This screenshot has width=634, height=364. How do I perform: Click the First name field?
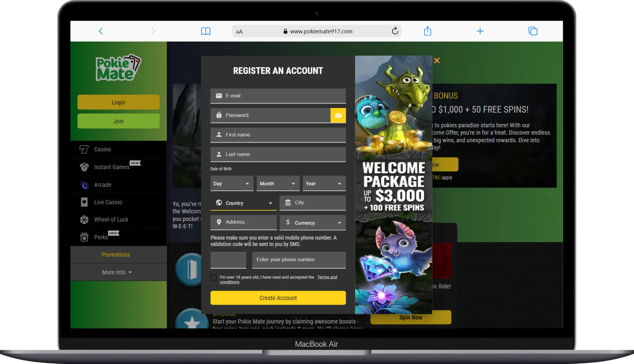278,135
